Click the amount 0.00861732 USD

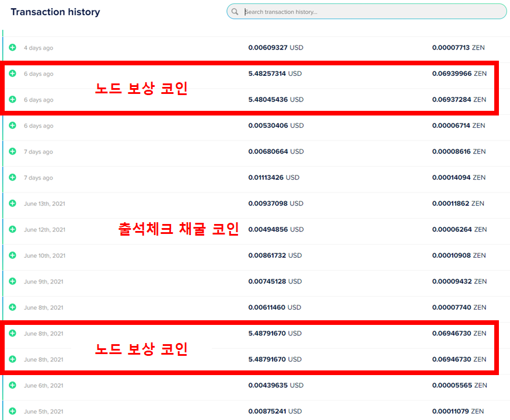tap(275, 256)
